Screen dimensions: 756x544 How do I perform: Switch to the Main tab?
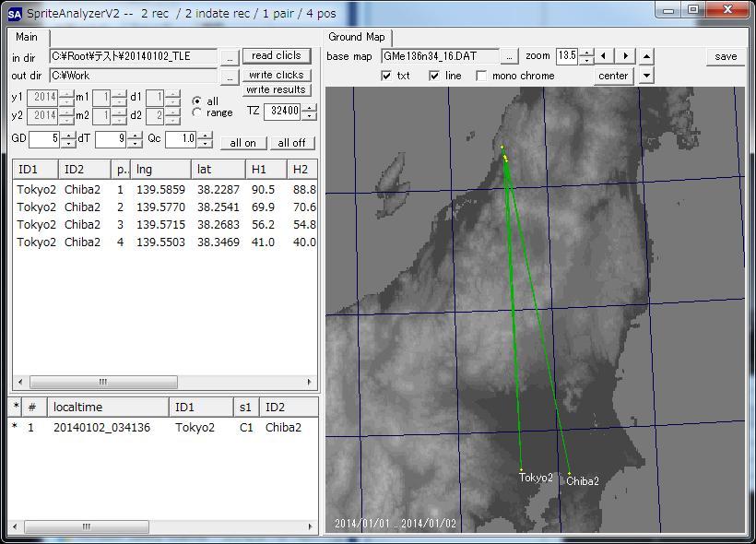pos(27,37)
